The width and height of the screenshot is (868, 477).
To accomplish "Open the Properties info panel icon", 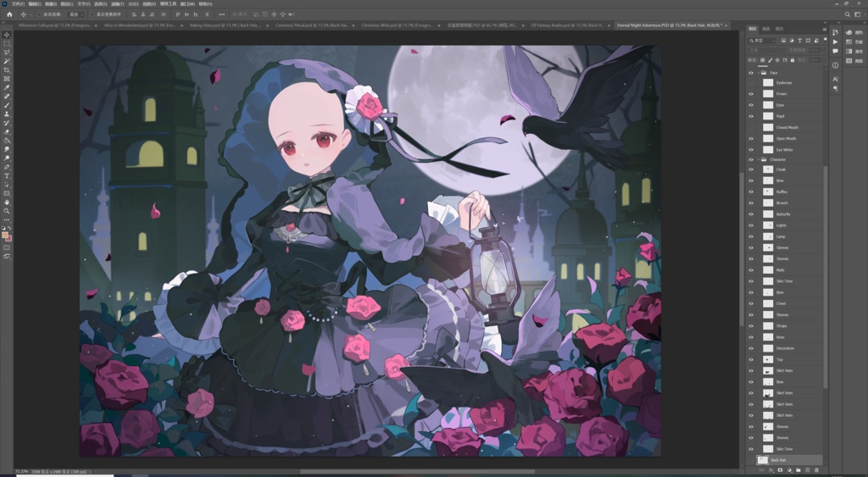I will click(835, 65).
